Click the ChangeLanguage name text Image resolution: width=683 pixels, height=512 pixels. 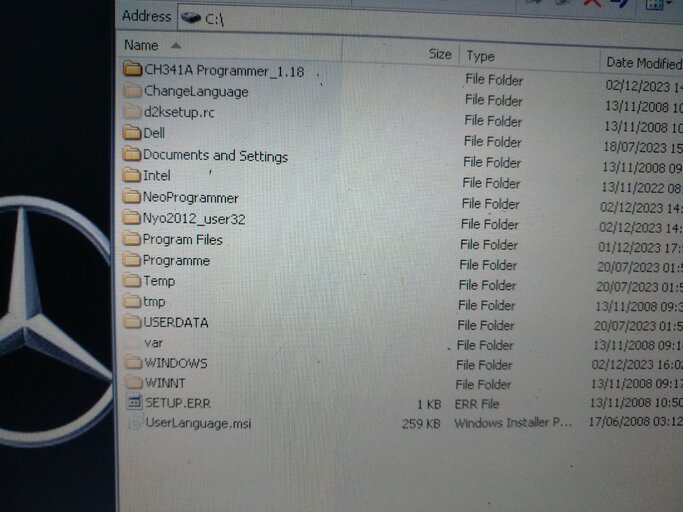click(x=196, y=92)
